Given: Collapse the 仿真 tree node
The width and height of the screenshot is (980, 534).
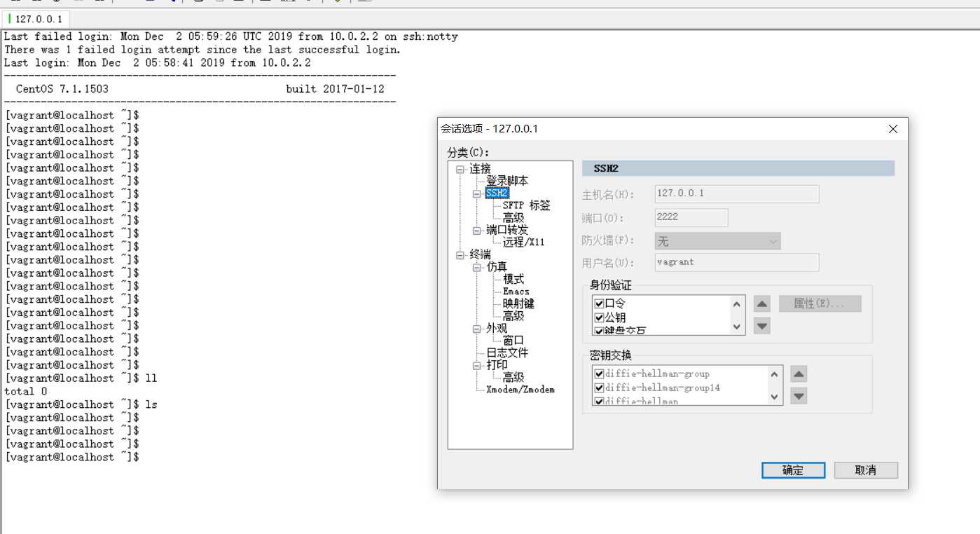Looking at the screenshot, I should [x=477, y=267].
